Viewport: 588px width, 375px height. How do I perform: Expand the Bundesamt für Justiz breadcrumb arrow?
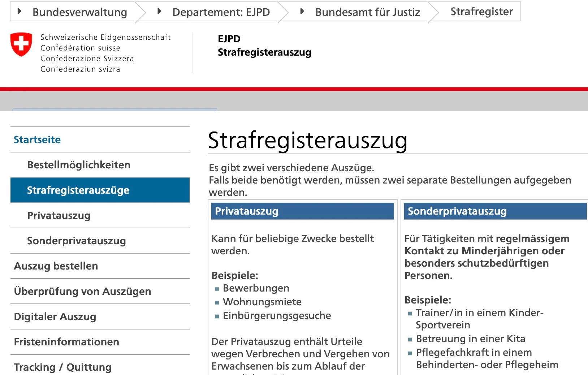tap(302, 12)
